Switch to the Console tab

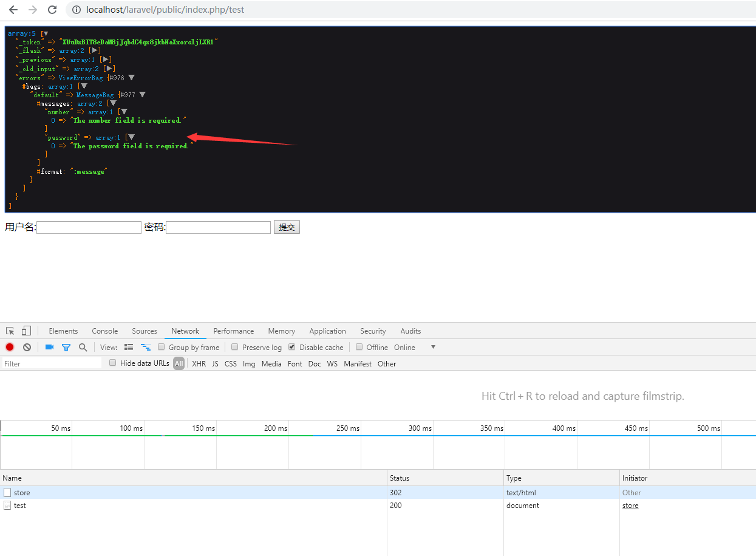[x=105, y=331]
